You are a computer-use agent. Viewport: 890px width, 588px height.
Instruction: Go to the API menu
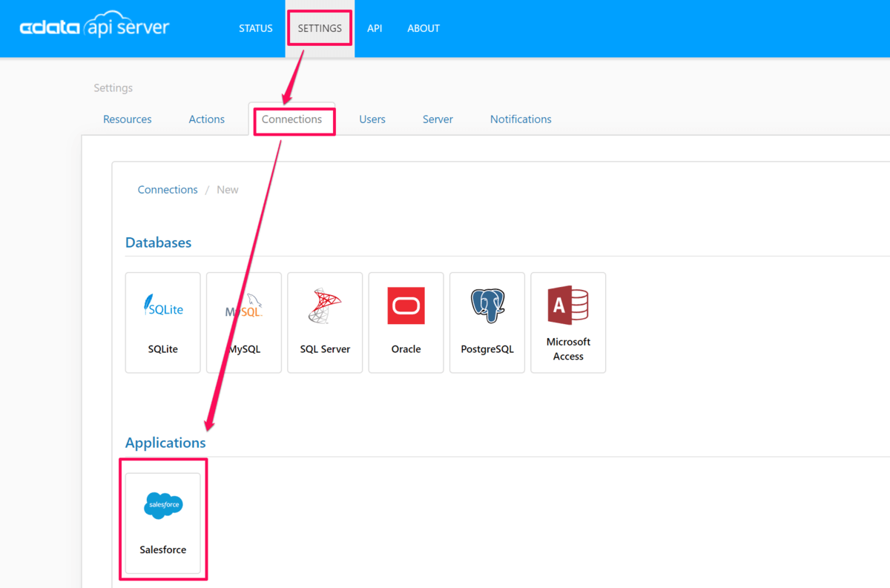[x=375, y=28]
